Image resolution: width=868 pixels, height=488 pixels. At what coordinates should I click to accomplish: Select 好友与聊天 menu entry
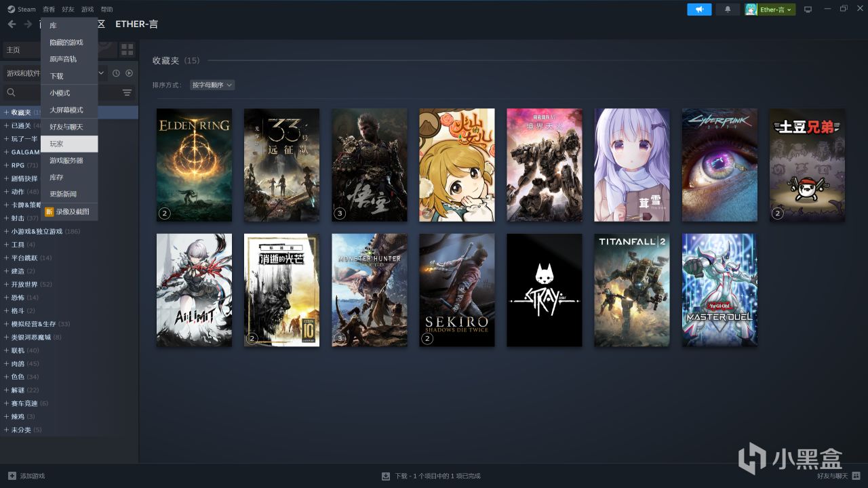tap(69, 127)
